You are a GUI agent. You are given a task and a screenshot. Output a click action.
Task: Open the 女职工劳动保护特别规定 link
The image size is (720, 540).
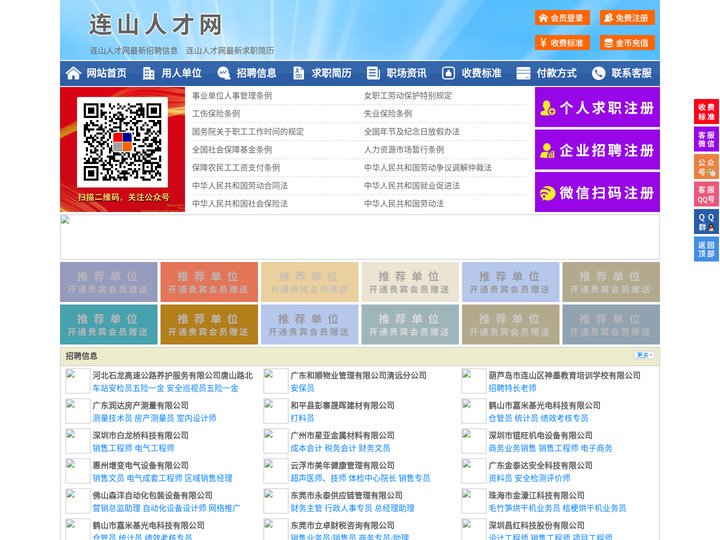[x=408, y=96]
